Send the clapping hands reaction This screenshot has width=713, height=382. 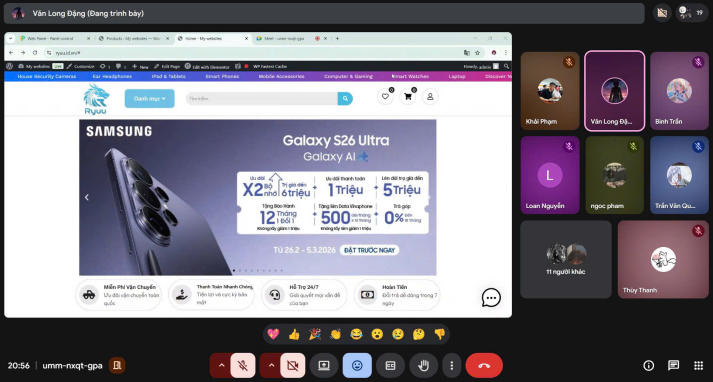336,334
